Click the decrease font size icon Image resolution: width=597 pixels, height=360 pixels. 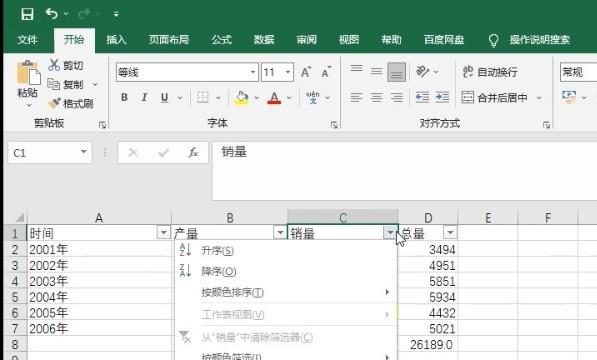point(326,72)
